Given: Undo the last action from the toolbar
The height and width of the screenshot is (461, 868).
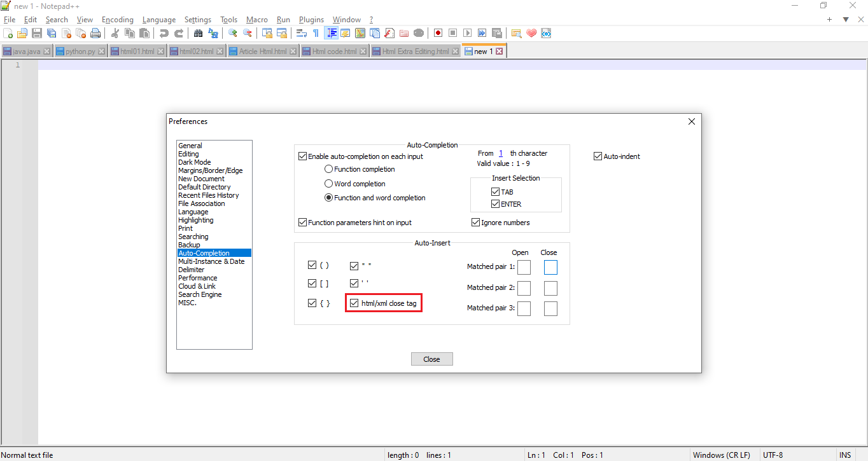Looking at the screenshot, I should [164, 33].
